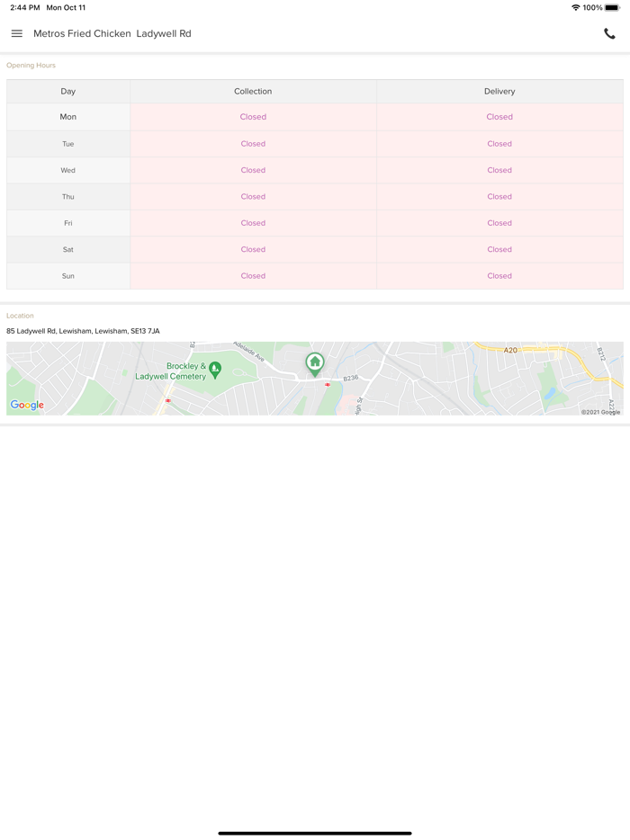Select the Fri row day cell

tap(68, 223)
